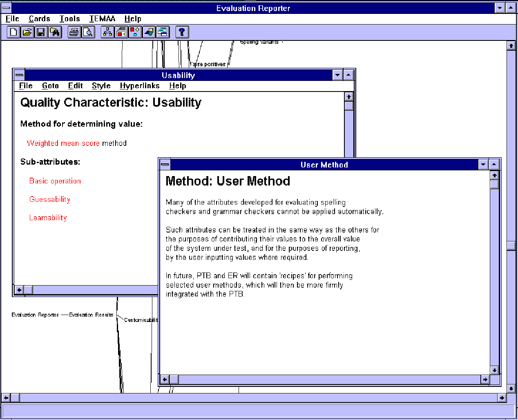Image resolution: width=518 pixels, height=420 pixels.
Task: Open the File menu in Evaluation Reporter
Action: (x=12, y=19)
